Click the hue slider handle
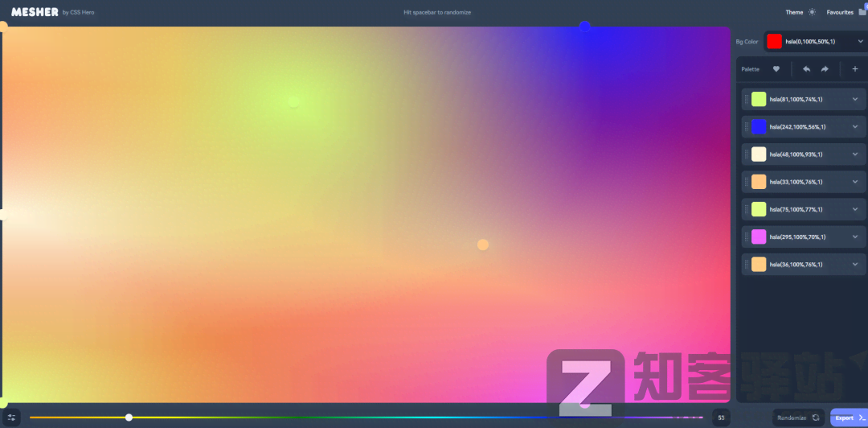This screenshot has width=868, height=428. tap(129, 418)
